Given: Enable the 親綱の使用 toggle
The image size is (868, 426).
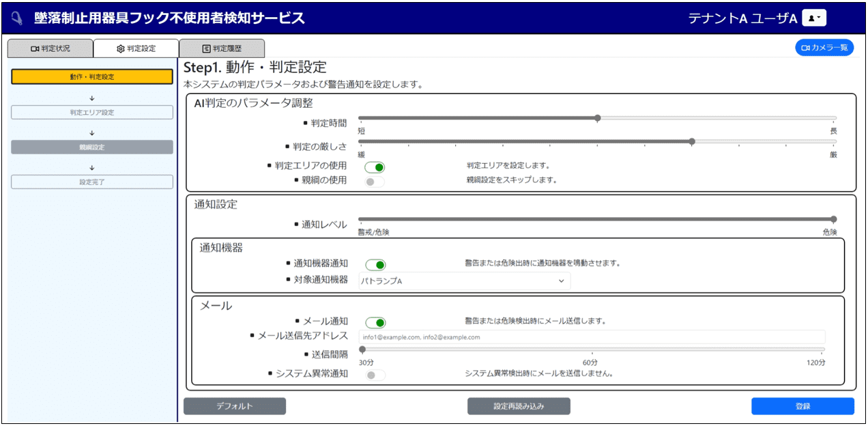Looking at the screenshot, I should click(375, 182).
